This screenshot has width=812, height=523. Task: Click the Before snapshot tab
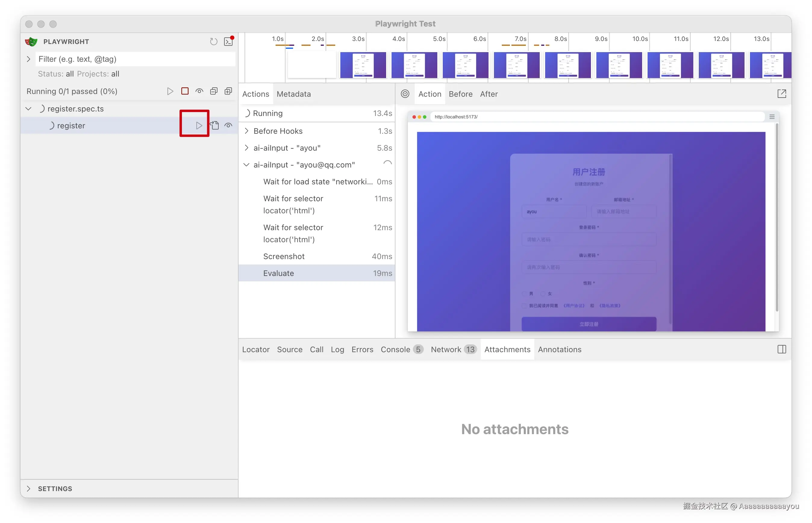pyautogui.click(x=460, y=94)
